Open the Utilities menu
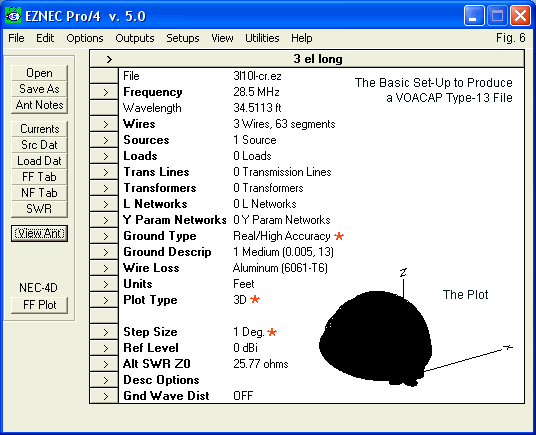Viewport: 536px width, 435px height. 262,38
